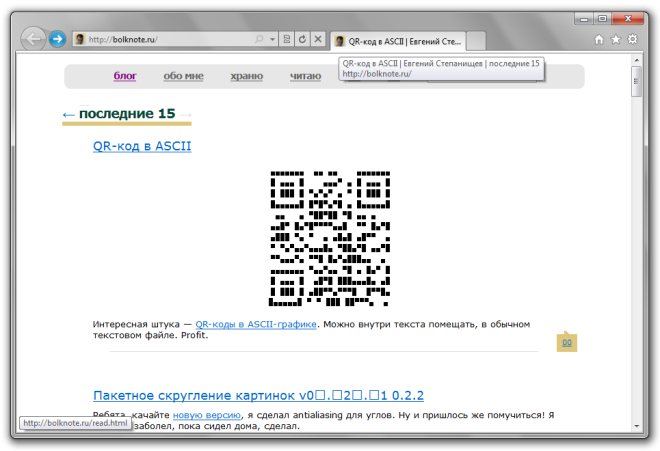Click the scrollbar down arrow
660x451 pixels.
point(637,426)
